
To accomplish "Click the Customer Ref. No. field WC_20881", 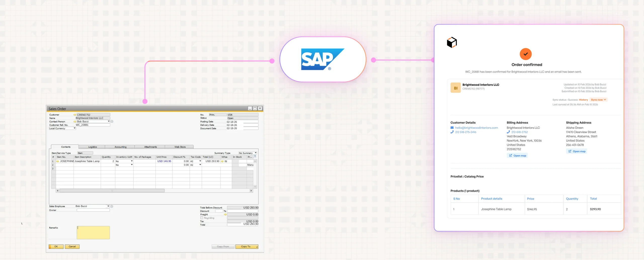I will (x=93, y=125).
